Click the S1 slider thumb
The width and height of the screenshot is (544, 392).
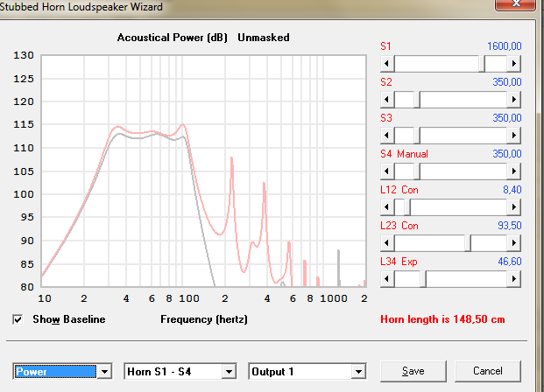[x=482, y=64]
